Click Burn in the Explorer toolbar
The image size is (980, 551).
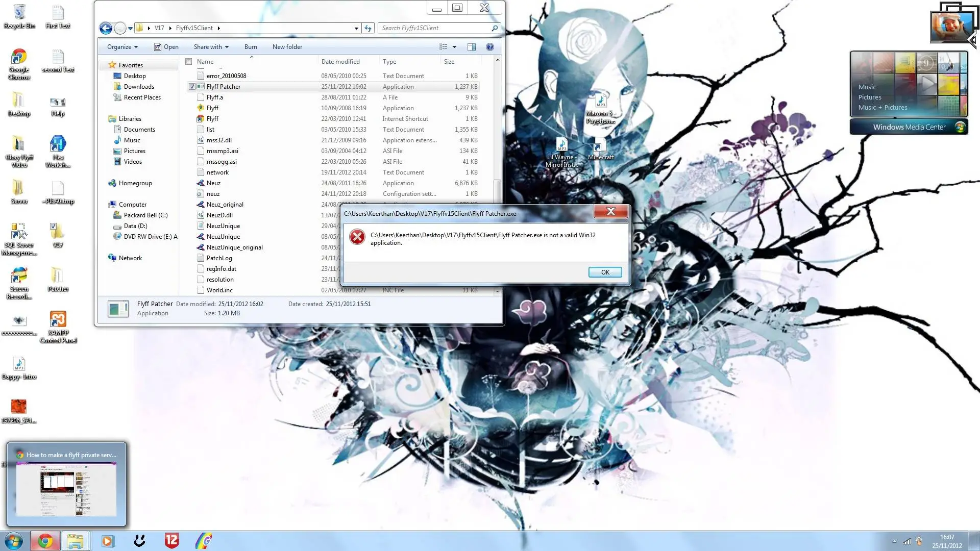coord(251,47)
